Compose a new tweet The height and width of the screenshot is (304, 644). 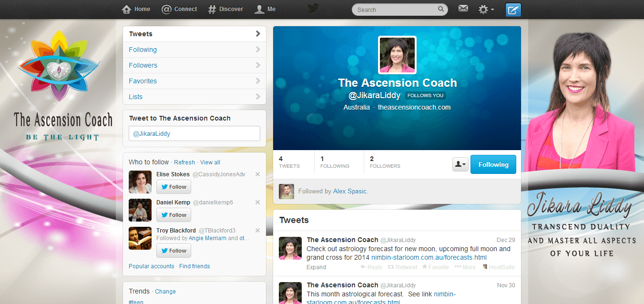pos(513,10)
